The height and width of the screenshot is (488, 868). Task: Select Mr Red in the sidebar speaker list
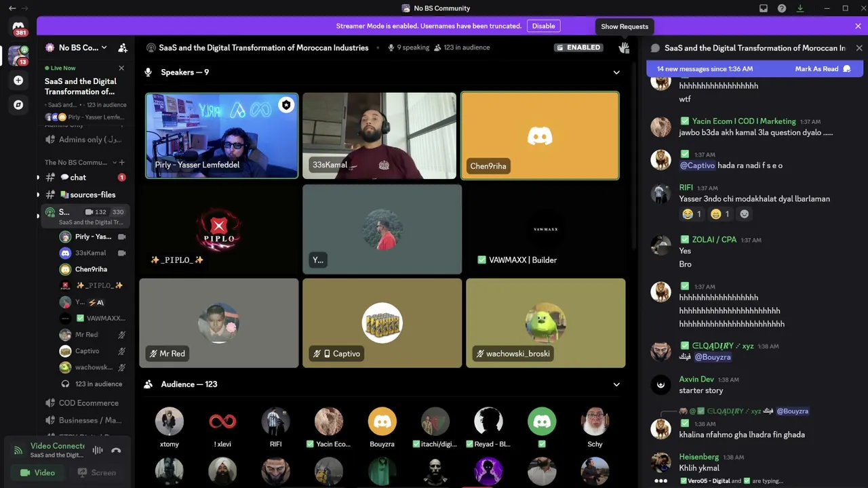point(93,335)
